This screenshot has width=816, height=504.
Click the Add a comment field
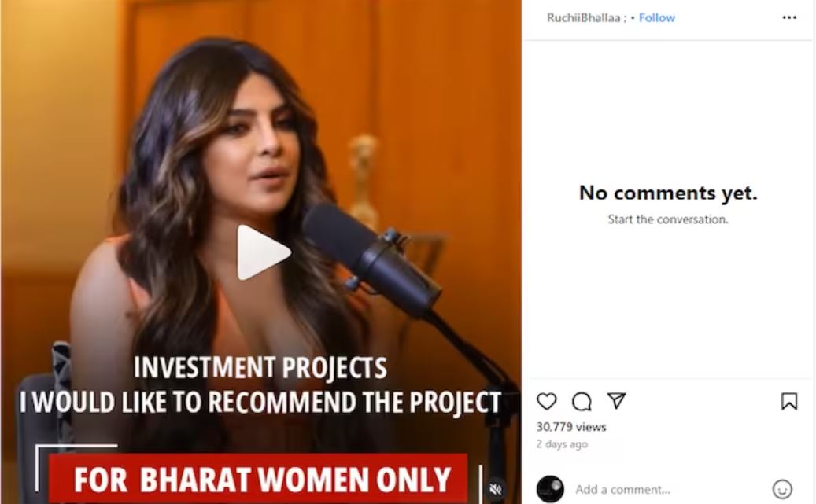(669, 489)
